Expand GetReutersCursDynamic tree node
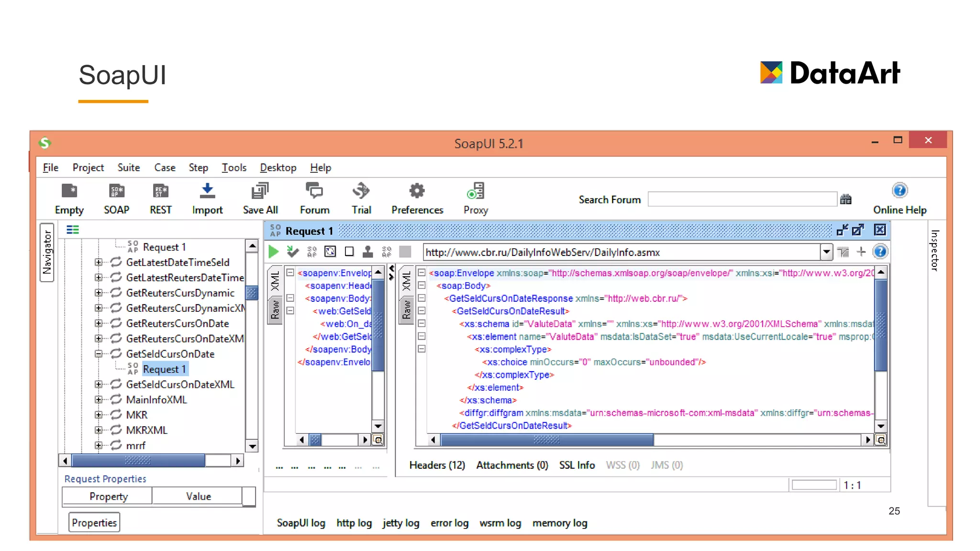 click(x=99, y=293)
